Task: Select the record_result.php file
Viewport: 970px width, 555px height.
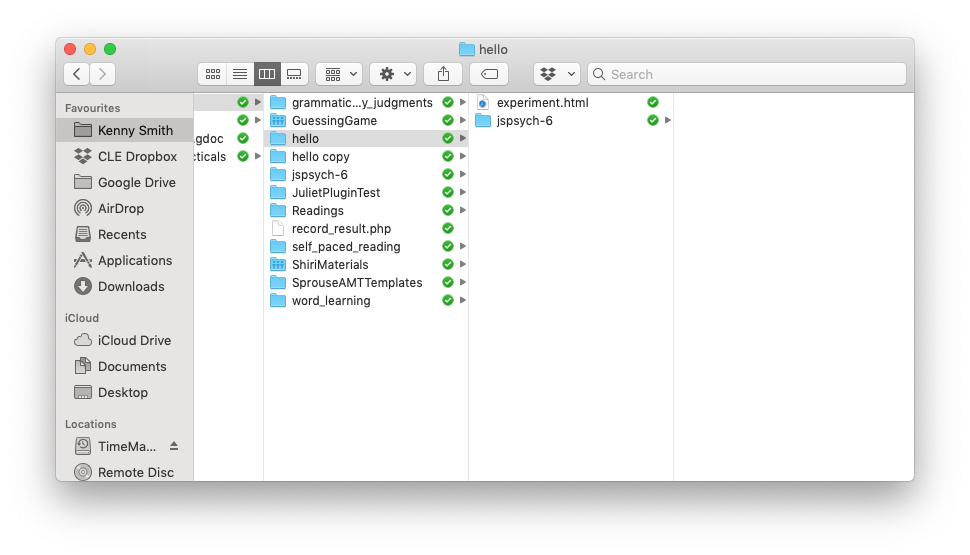Action: (341, 228)
